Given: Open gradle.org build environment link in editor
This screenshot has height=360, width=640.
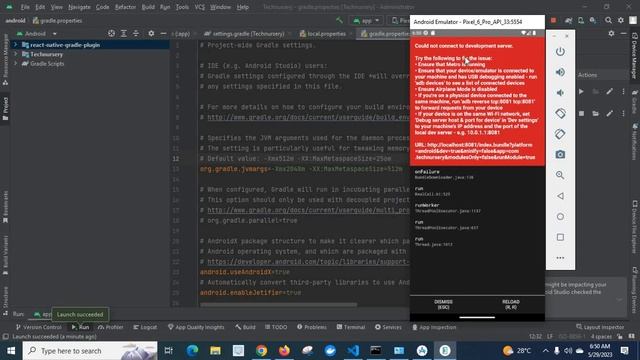Looking at the screenshot, I should 308,117.
